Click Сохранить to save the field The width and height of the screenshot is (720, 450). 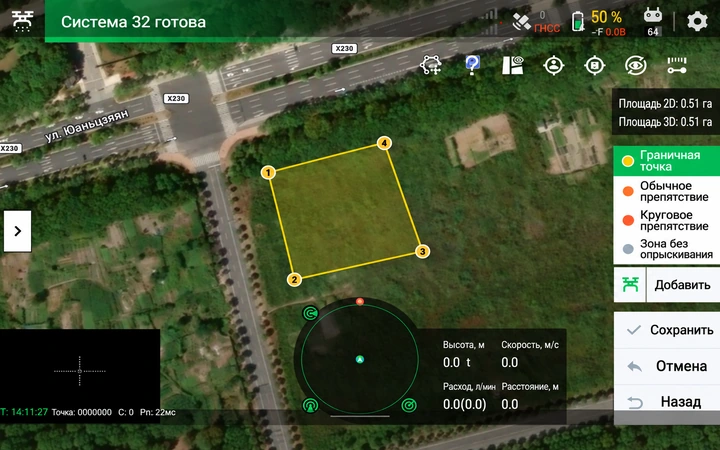666,330
